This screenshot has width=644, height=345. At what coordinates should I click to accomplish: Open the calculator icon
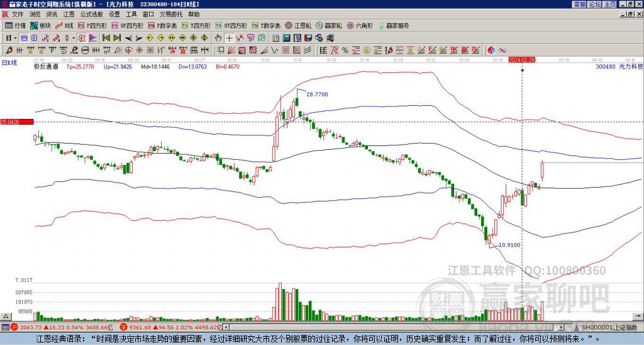coord(286,38)
